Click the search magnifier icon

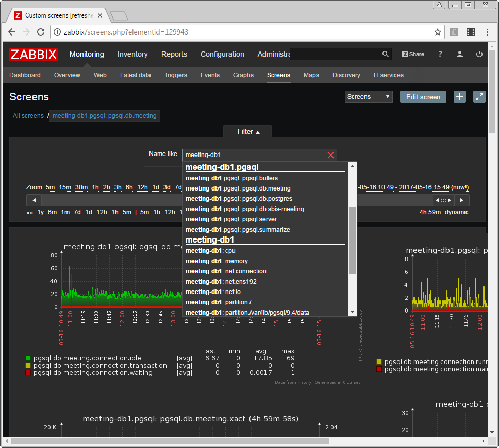click(385, 54)
